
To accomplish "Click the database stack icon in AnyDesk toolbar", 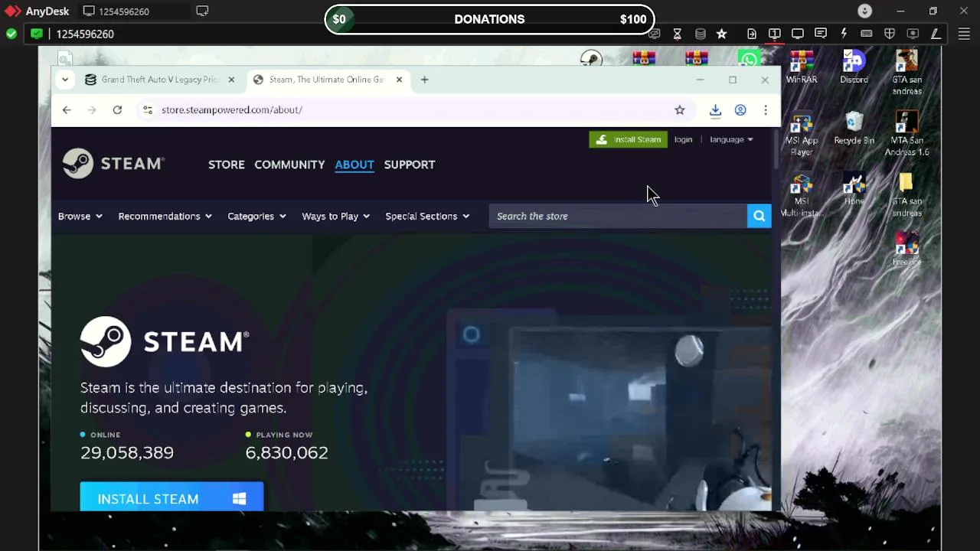I will [x=700, y=34].
